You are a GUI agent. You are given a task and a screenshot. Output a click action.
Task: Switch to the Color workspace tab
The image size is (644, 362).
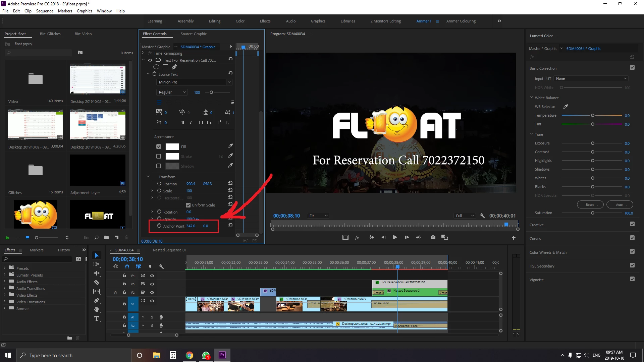click(240, 21)
